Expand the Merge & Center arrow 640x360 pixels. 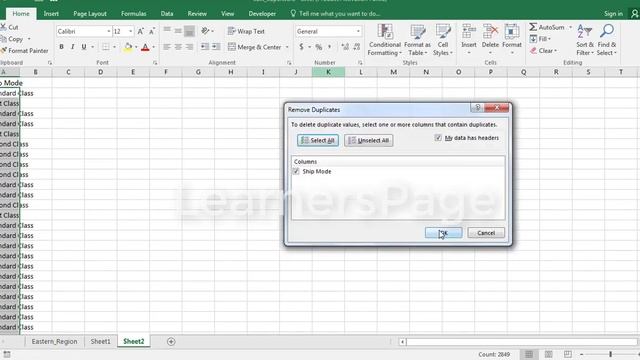coord(287,47)
